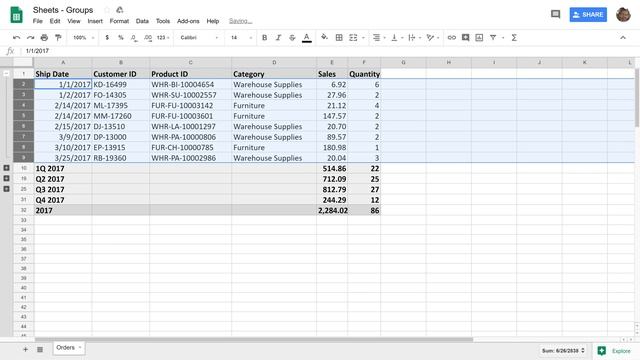
Task: Format as percent
Action: (x=121, y=38)
